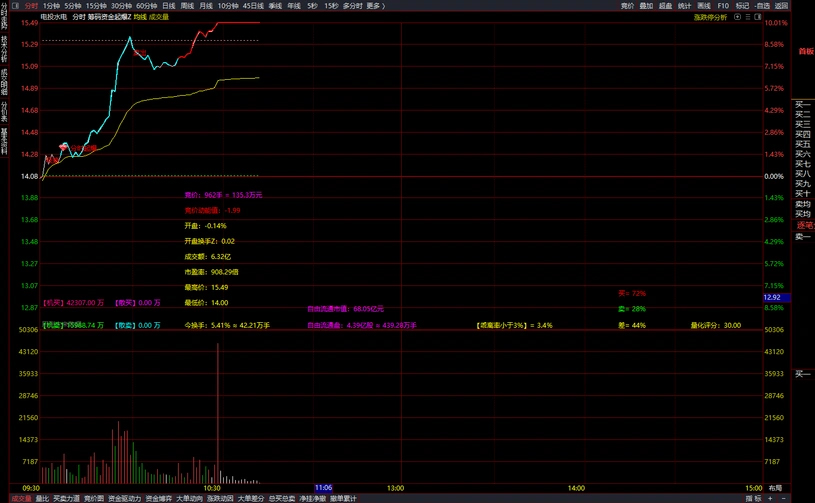Switch to the 15秒 period
The height and width of the screenshot is (503, 815).
(x=331, y=6)
